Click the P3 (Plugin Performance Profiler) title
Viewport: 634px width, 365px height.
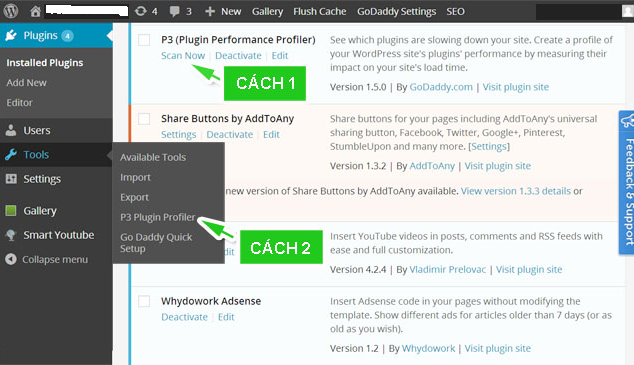pos(238,40)
